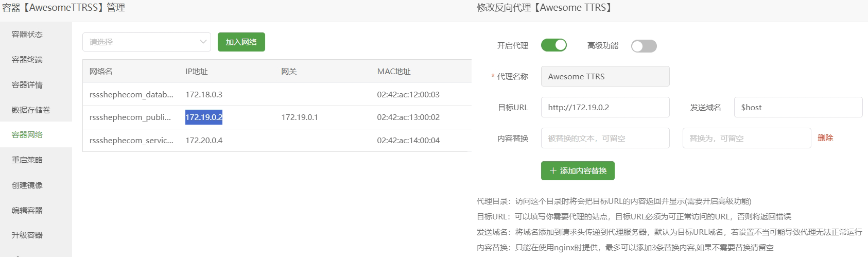Image resolution: width=868 pixels, height=257 pixels.
Task: Select 数据存储卷 in the sidebar
Action: [31, 110]
